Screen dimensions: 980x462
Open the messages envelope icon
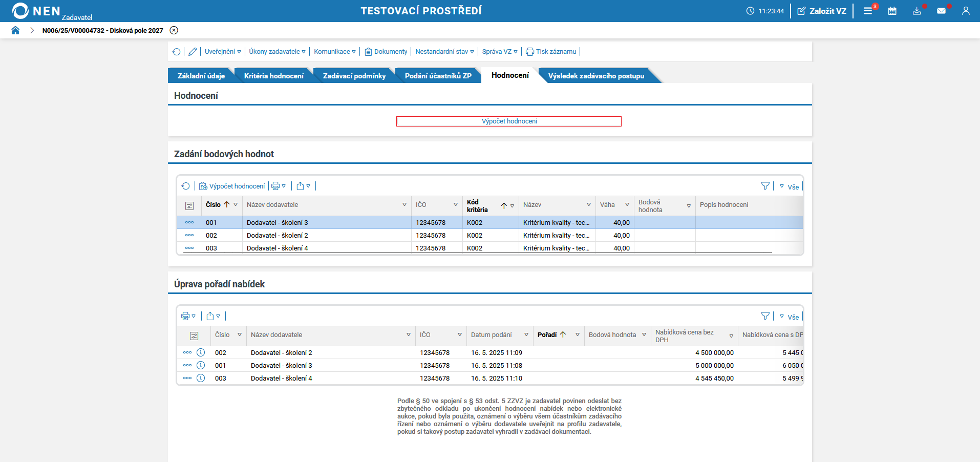tap(941, 11)
